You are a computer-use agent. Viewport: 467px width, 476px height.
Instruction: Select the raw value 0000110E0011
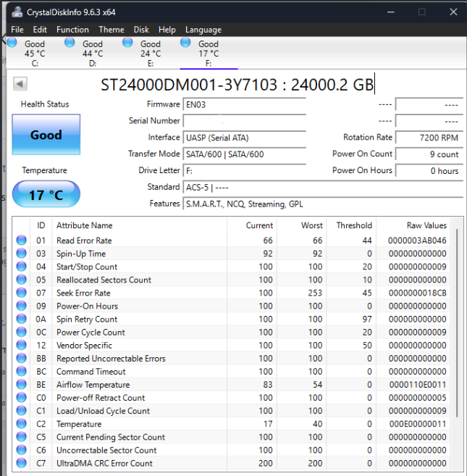[418, 385]
